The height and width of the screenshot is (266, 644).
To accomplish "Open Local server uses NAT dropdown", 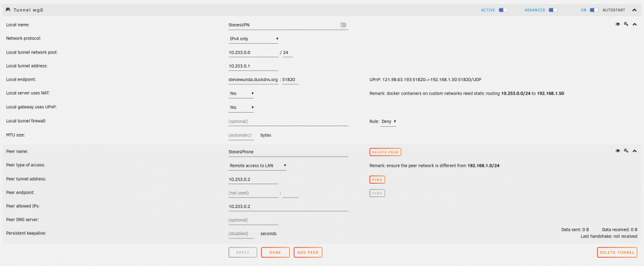I will 241,93.
